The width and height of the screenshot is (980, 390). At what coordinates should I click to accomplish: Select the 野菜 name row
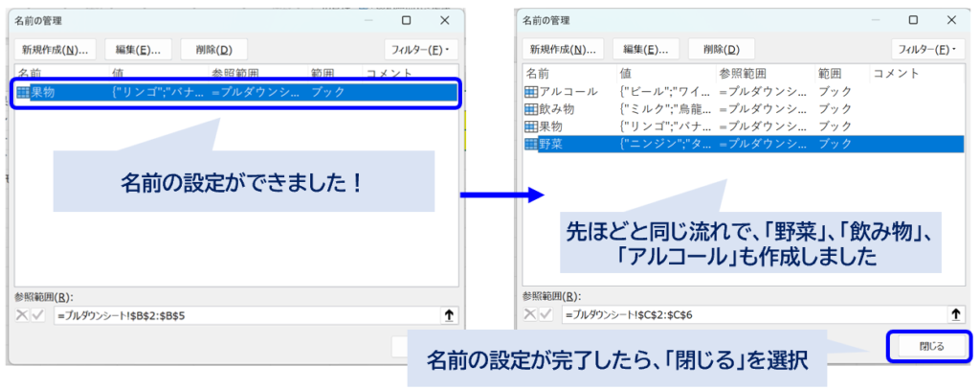coord(744,144)
